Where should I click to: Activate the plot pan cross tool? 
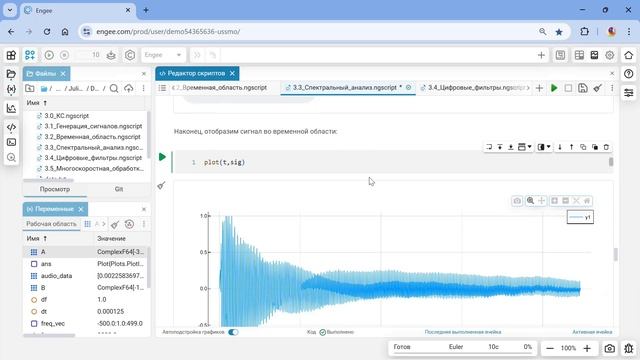(541, 201)
